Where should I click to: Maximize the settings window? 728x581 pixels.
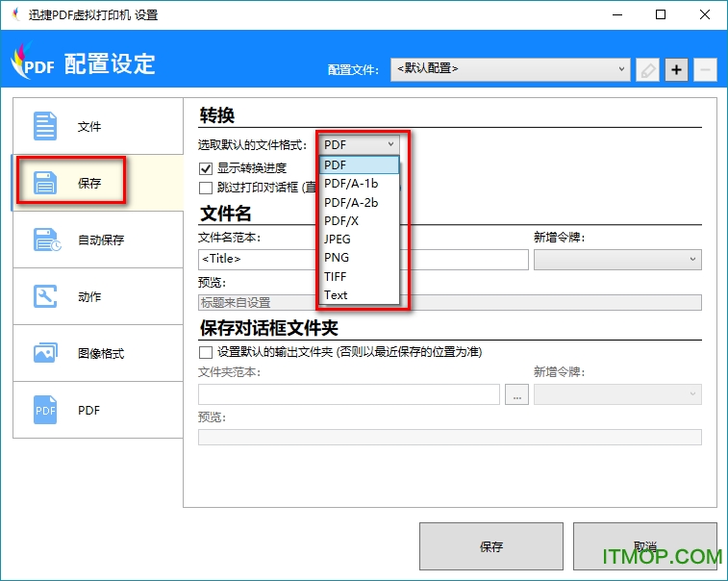[661, 14]
